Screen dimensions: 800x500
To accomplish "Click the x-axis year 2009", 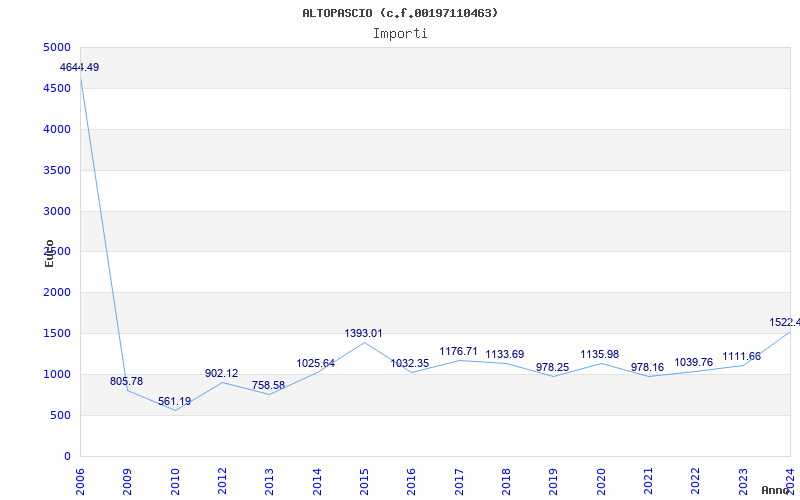I will point(128,482).
